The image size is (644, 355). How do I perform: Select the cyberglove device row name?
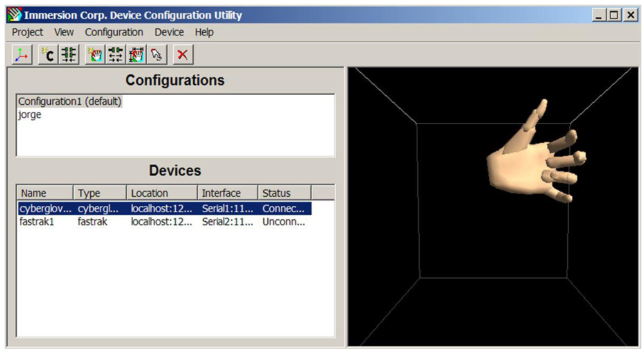[45, 208]
